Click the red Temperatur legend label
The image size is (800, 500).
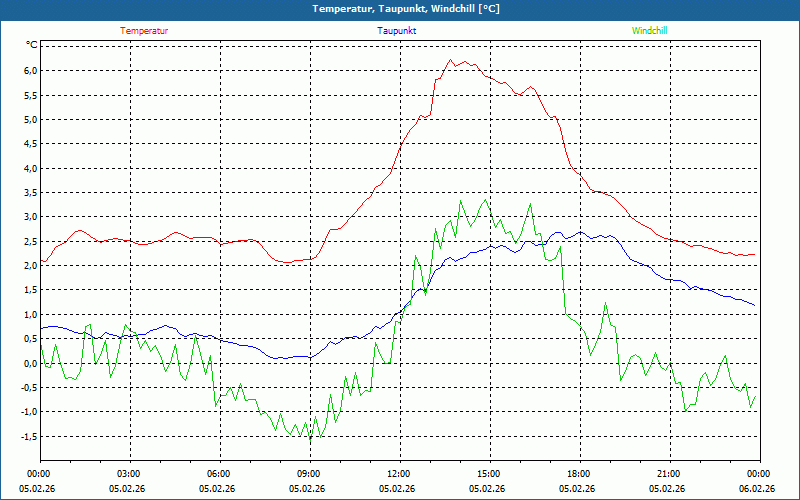144,31
